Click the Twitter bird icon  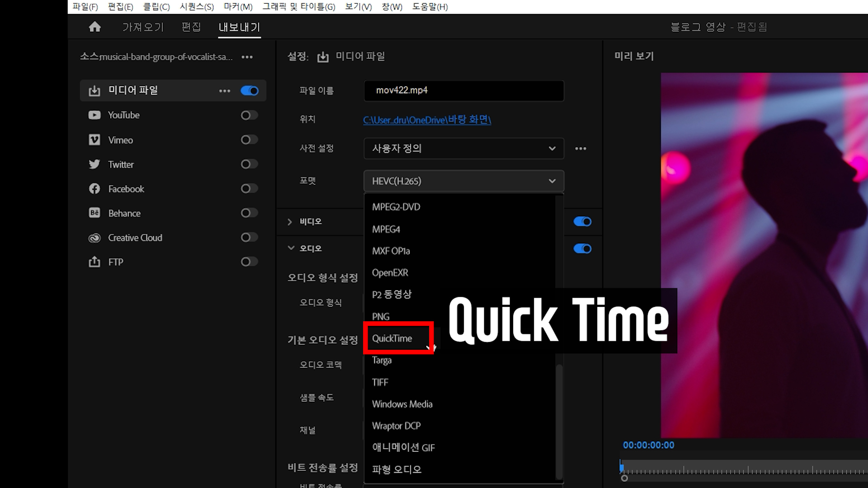[94, 164]
